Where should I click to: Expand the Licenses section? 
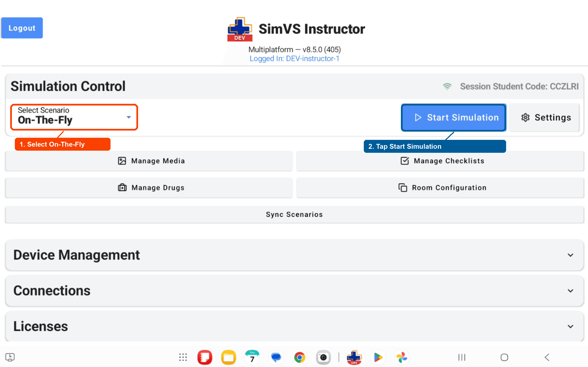coord(294,326)
